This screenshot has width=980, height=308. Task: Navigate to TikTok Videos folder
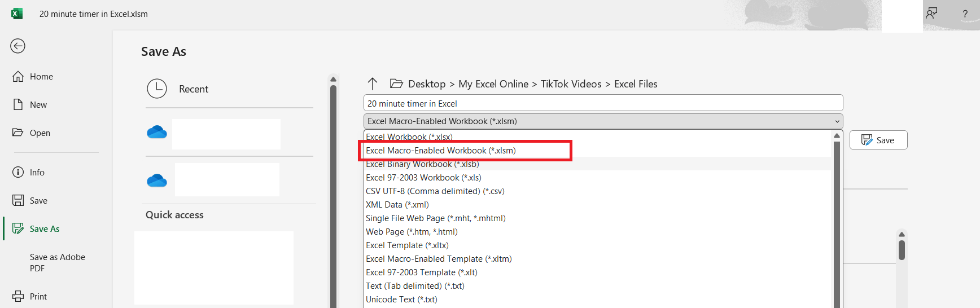[x=571, y=84]
